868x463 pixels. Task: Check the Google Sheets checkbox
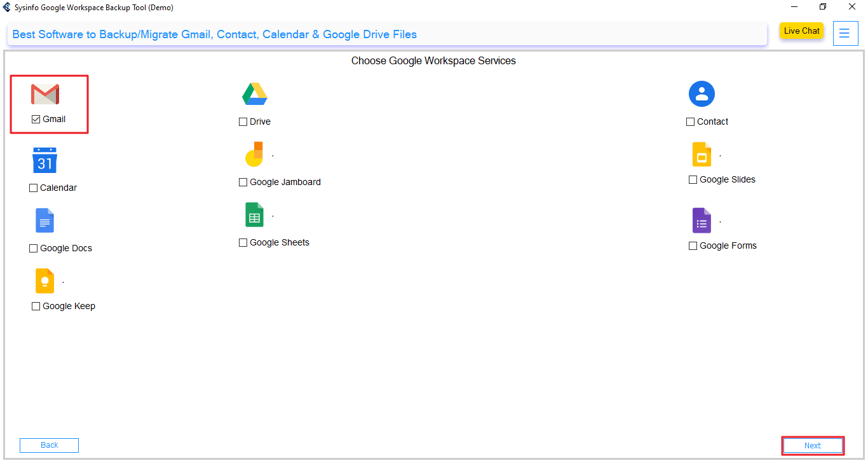coord(243,243)
